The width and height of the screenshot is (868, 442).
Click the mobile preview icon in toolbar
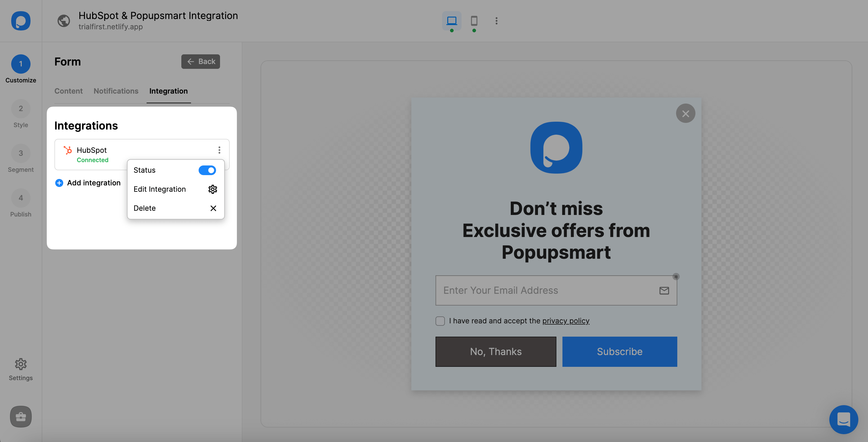pos(474,21)
